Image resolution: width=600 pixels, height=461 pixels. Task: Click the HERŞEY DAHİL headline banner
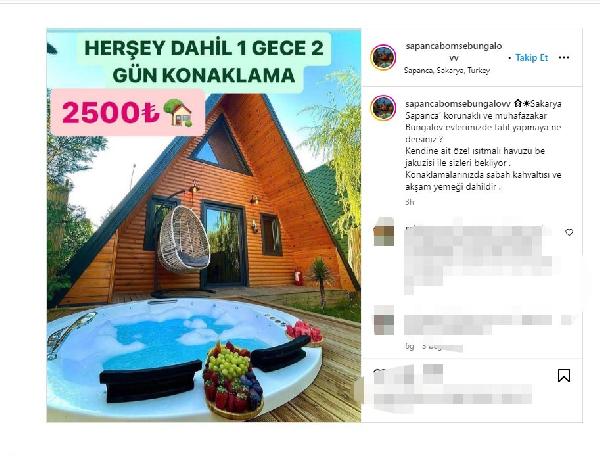204,61
